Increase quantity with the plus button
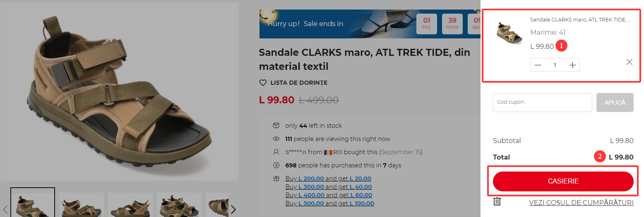This screenshot has height=217, width=644. [x=572, y=65]
